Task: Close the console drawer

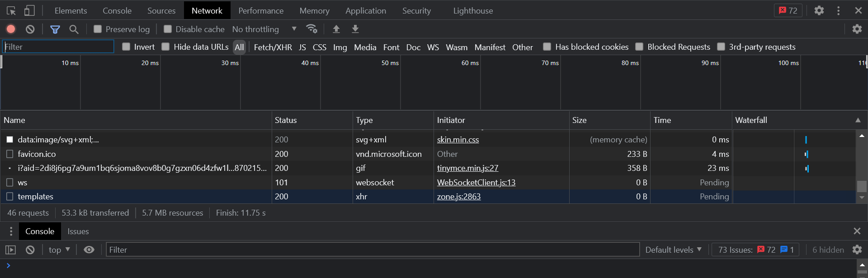Action: (857, 231)
